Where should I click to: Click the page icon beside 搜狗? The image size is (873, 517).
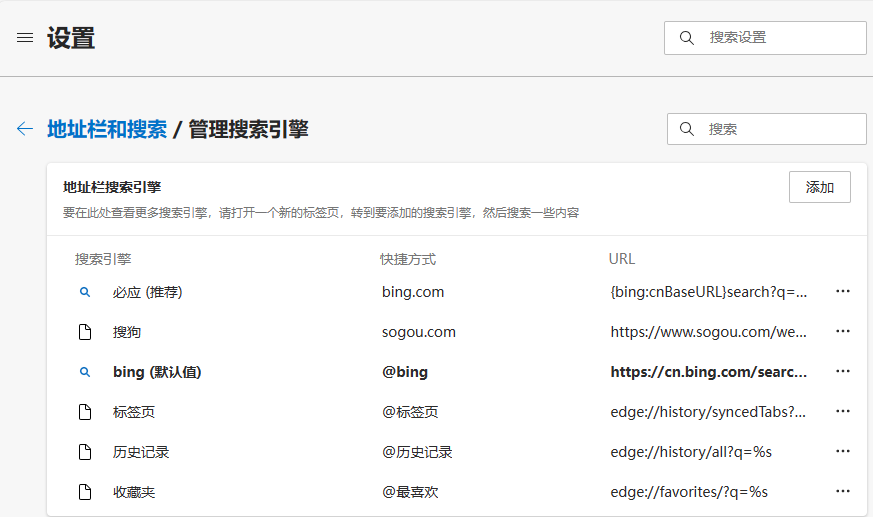click(85, 332)
